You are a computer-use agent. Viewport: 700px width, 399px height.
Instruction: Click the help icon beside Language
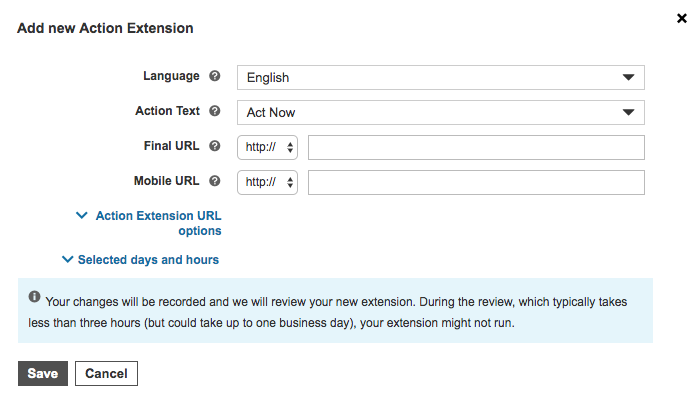tap(215, 76)
